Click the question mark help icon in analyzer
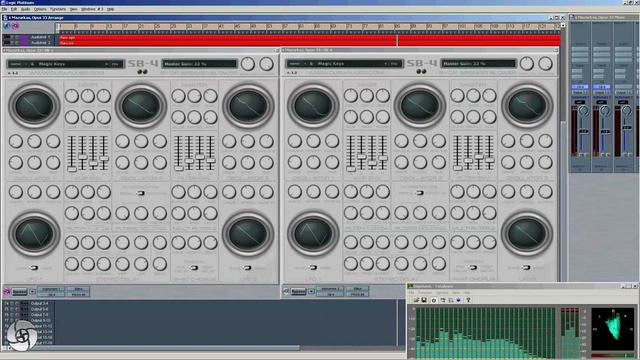 pos(468,300)
